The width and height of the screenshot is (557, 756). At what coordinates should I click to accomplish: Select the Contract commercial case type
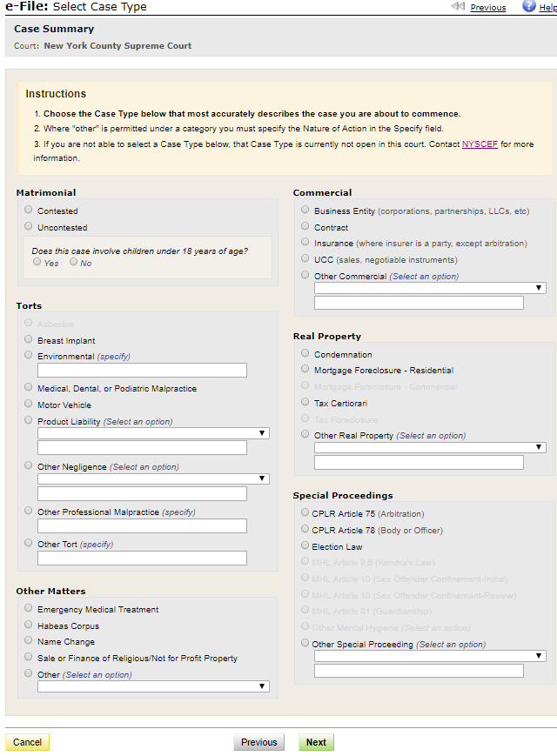(x=305, y=227)
